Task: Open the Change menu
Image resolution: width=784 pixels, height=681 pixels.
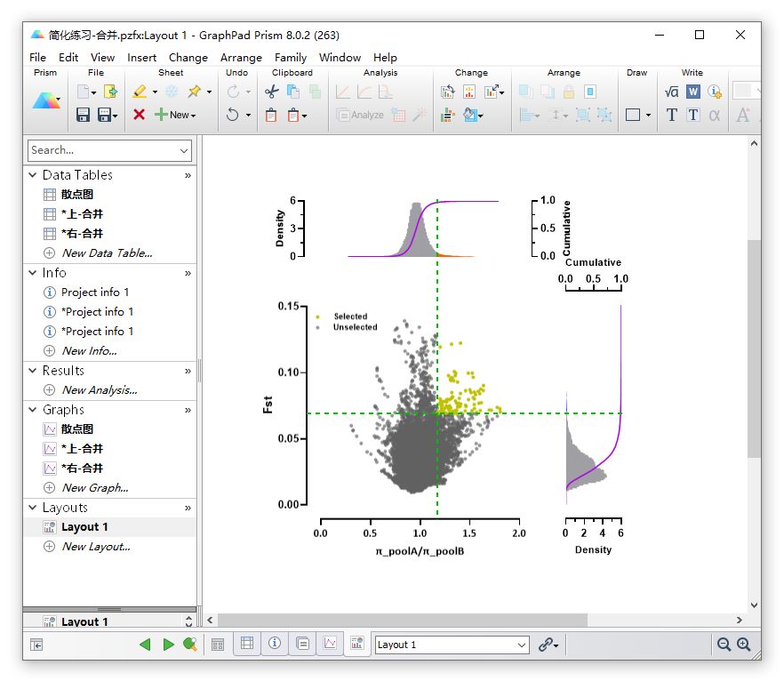Action: click(188, 58)
